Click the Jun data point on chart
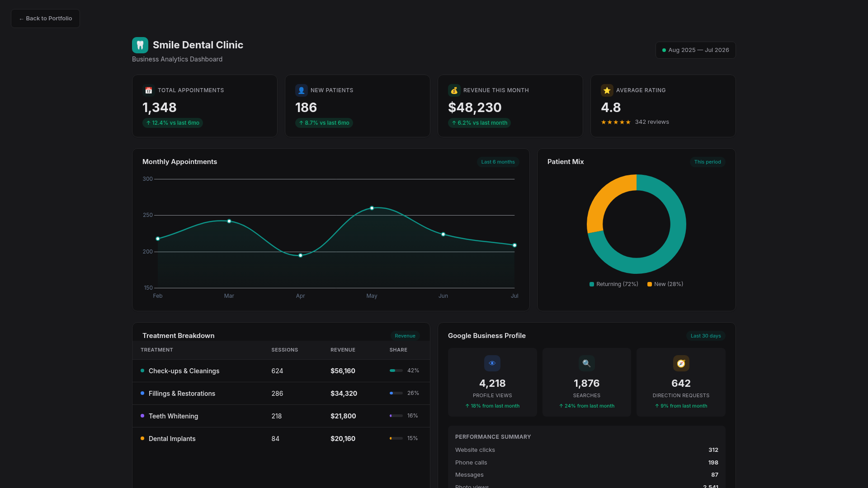868x488 pixels. pos(443,235)
